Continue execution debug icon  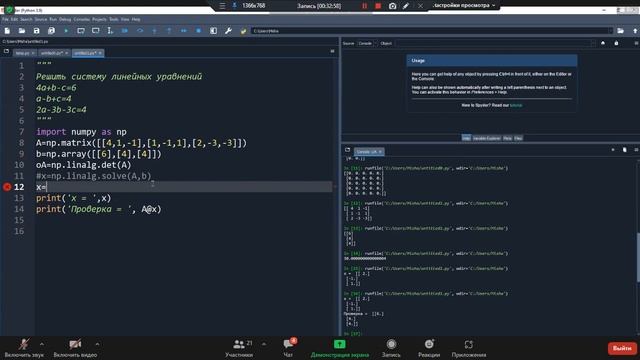184,31
